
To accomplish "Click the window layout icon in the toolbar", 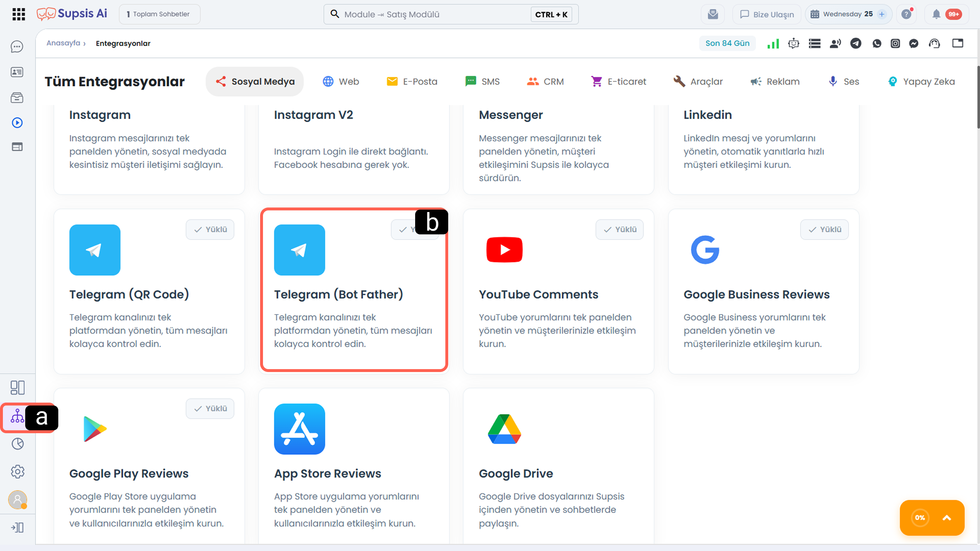I will [x=958, y=43].
